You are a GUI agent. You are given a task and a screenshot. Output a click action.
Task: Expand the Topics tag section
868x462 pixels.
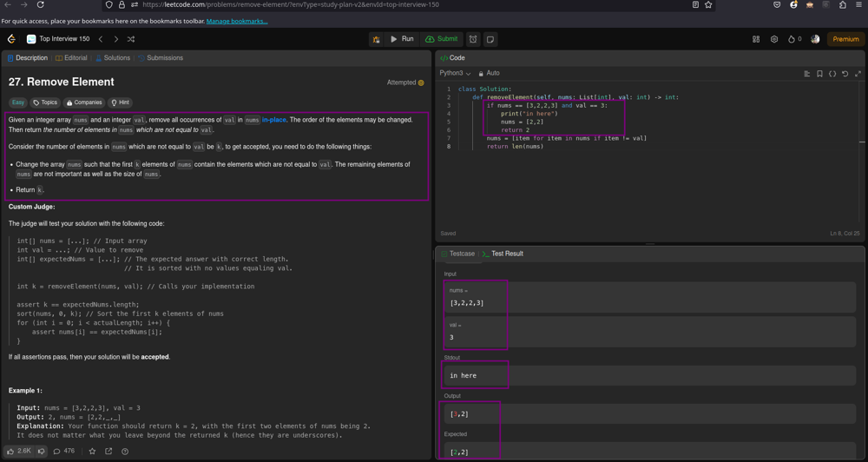pyautogui.click(x=45, y=102)
